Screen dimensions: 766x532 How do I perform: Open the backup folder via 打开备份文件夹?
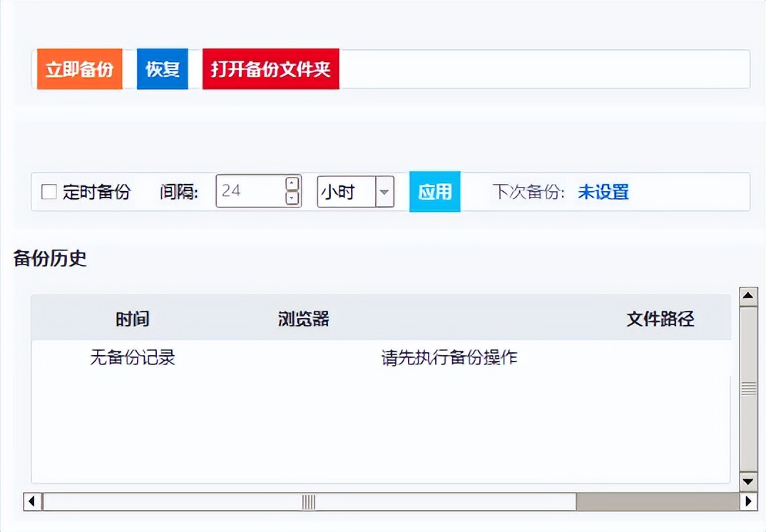[270, 69]
